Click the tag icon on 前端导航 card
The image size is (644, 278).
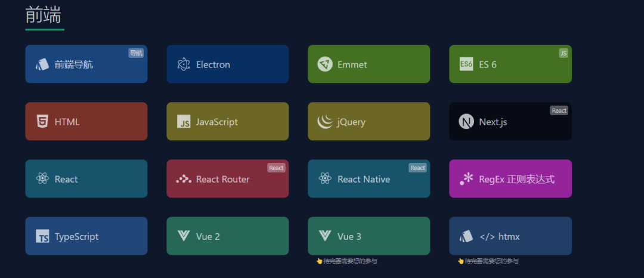coord(42,64)
